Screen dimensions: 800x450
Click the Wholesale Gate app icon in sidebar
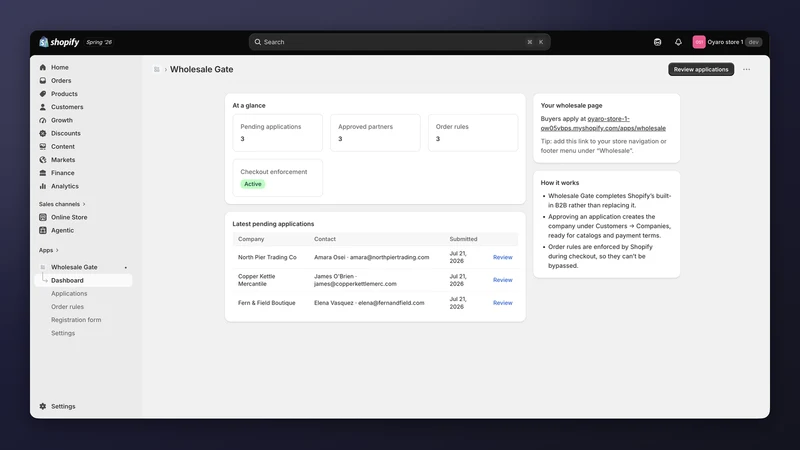(43, 267)
